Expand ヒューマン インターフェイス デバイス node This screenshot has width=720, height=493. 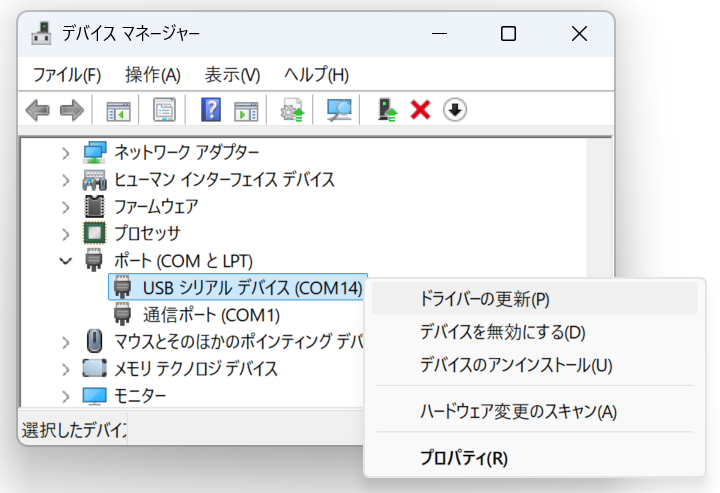click(66, 180)
